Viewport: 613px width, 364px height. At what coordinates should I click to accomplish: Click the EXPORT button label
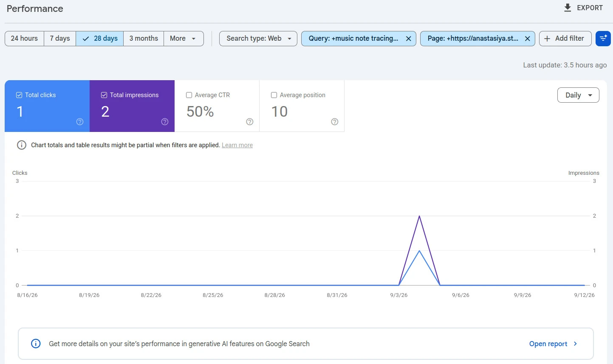(x=590, y=8)
